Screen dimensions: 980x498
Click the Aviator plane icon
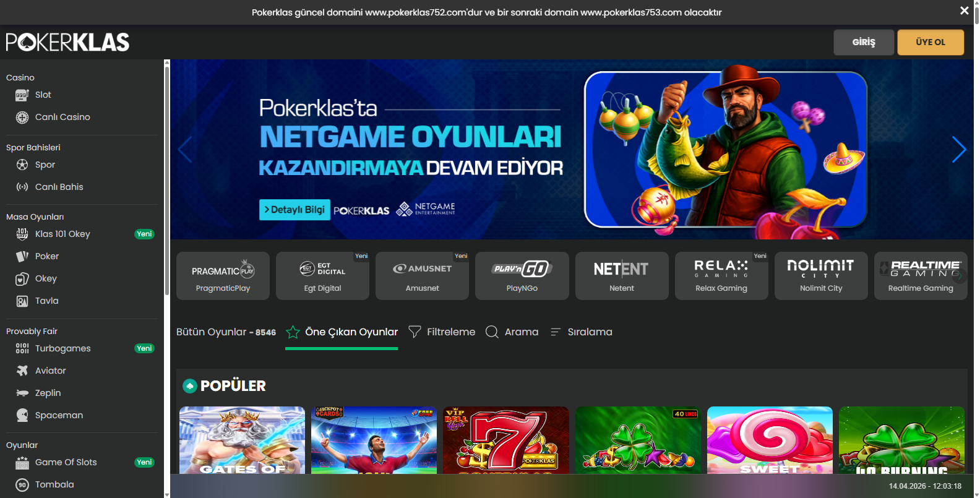click(22, 371)
